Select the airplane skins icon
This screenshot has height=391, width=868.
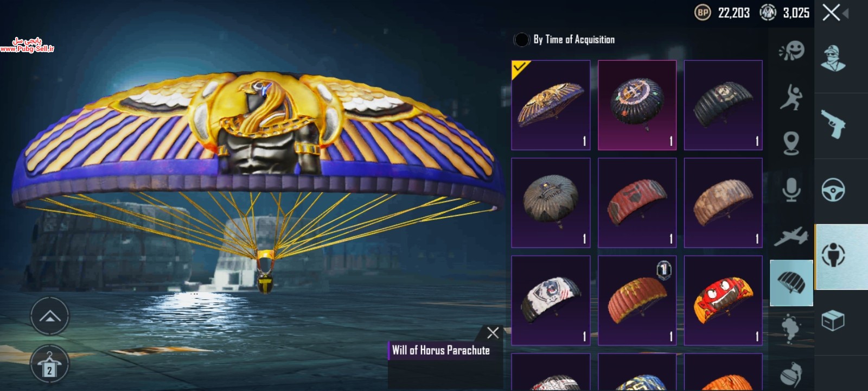pos(791,236)
